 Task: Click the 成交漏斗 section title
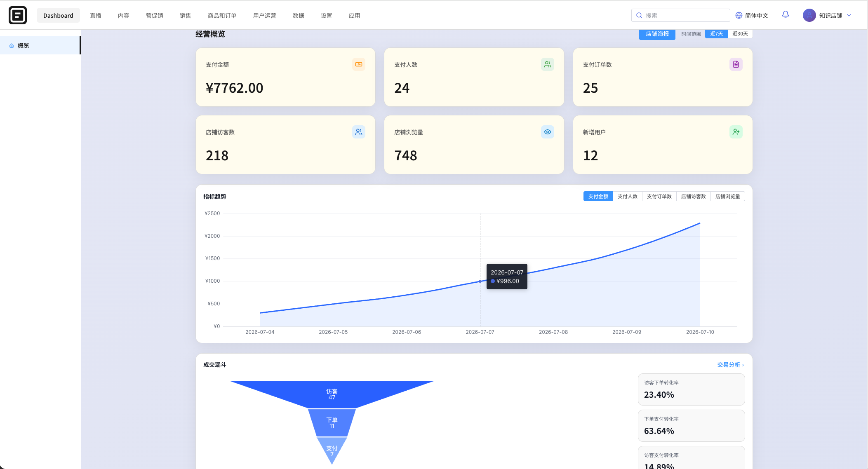coord(215,365)
